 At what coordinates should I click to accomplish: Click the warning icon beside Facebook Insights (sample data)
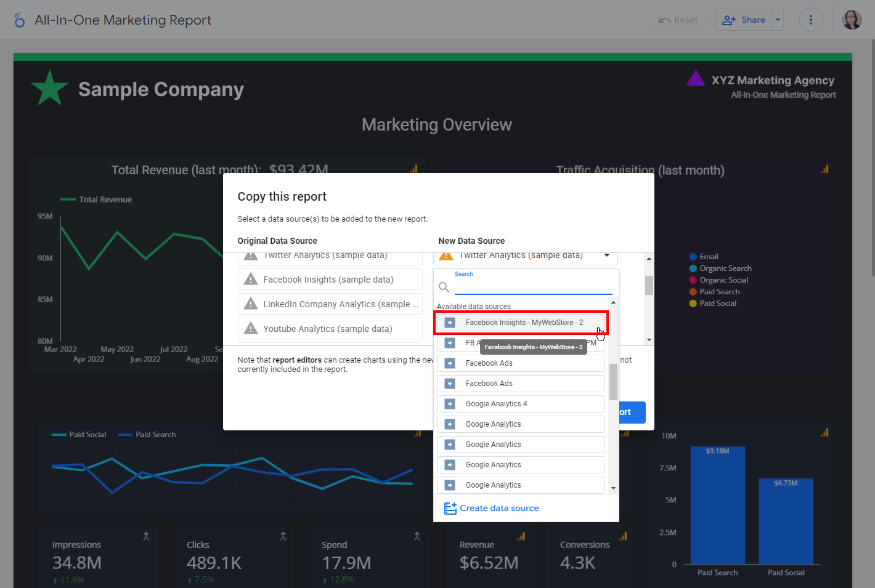(251, 280)
